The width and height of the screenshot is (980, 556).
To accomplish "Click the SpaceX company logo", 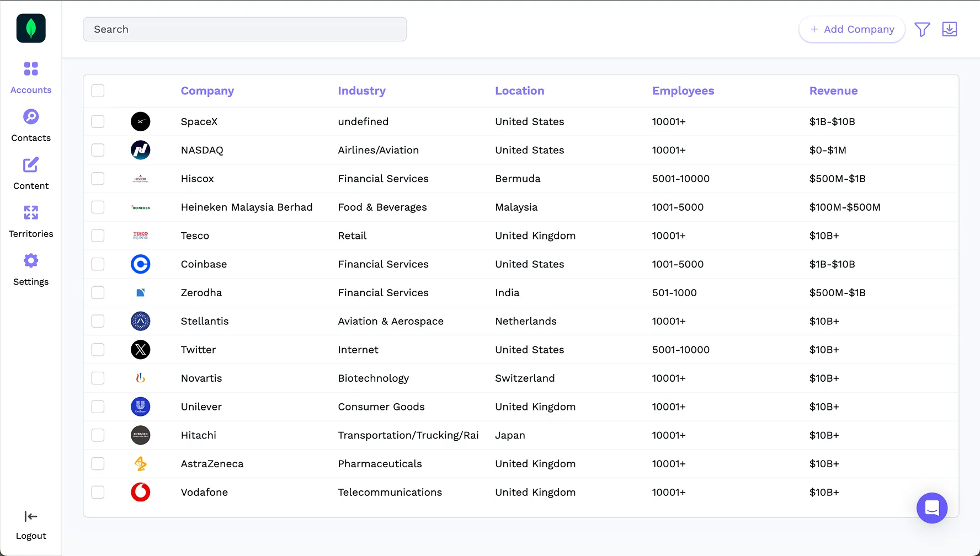I will [141, 121].
